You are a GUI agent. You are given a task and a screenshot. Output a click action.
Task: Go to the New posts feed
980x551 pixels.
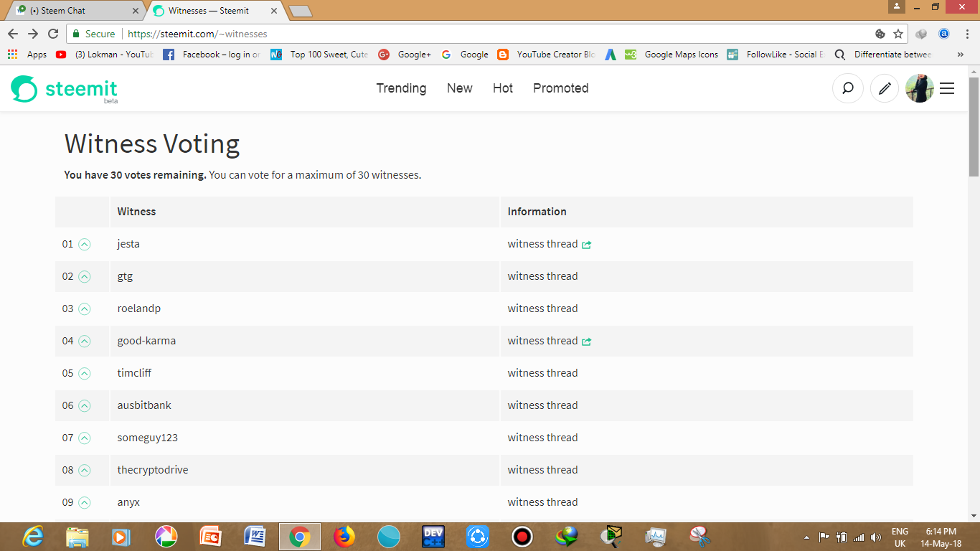coord(459,88)
